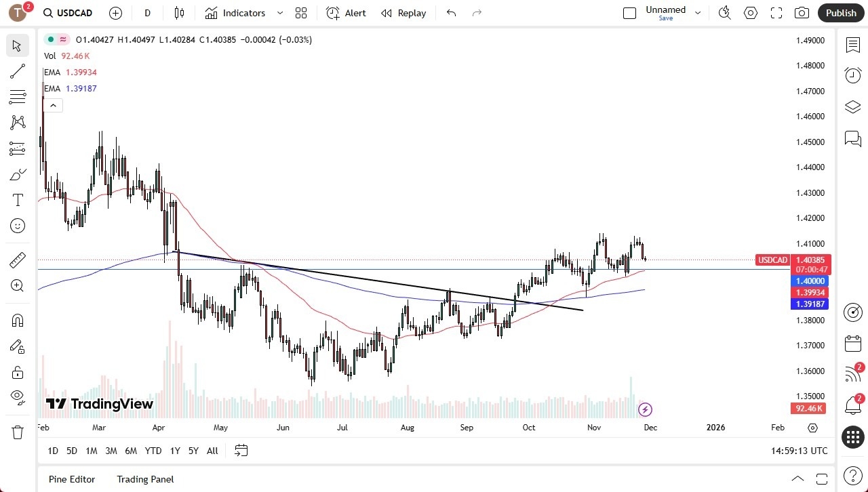Open the emoji drawing tool
The height and width of the screenshot is (492, 868).
(17, 226)
